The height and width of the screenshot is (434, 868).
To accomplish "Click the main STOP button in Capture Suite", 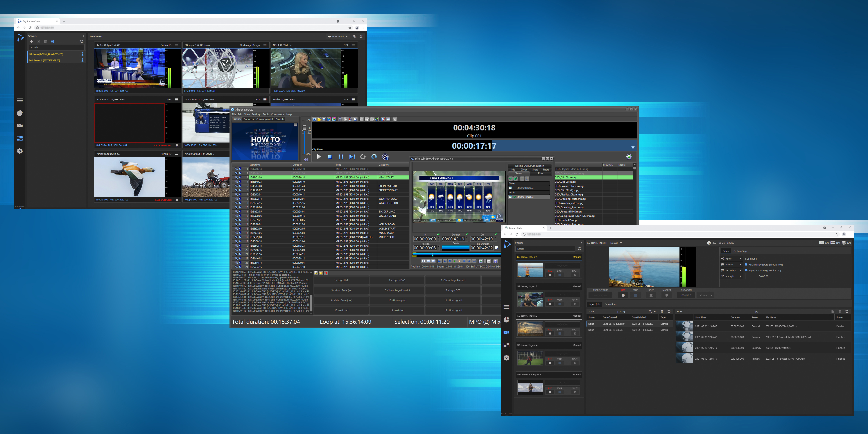I will 635,295.
